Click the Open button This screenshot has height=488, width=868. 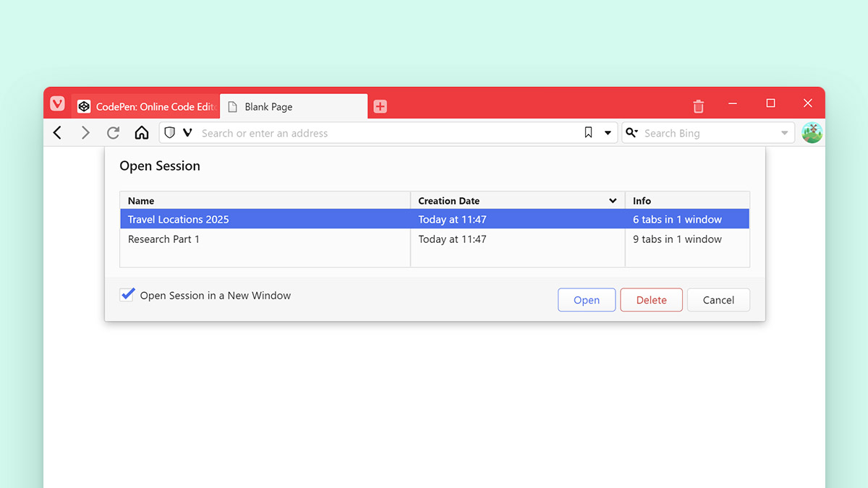(587, 300)
